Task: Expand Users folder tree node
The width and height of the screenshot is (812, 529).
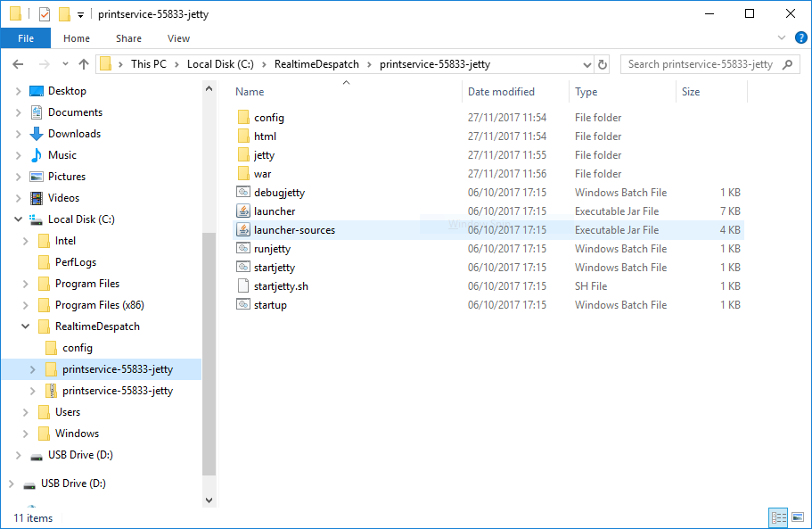Action: (x=25, y=412)
